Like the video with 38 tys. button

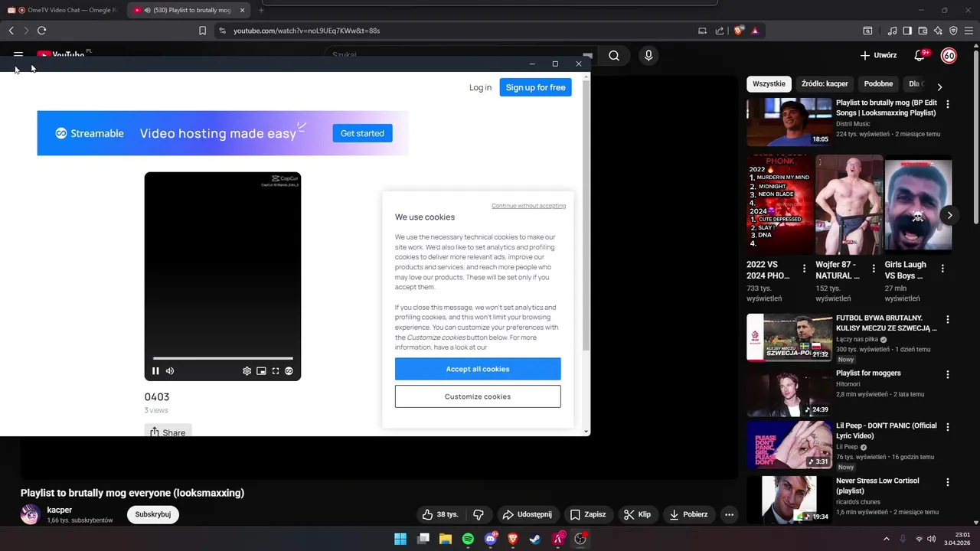440,514
